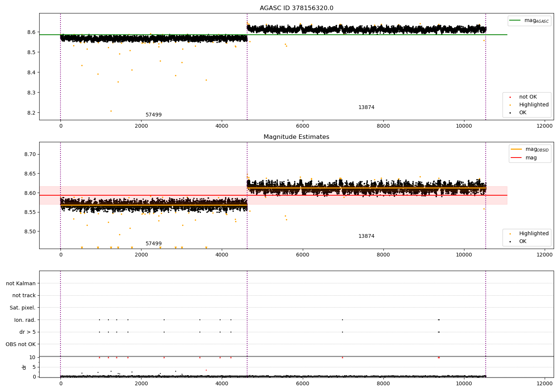Click x-tick '2000' below the Magnitude Estimates plot
This screenshot has height=392, width=560.
tap(141, 255)
